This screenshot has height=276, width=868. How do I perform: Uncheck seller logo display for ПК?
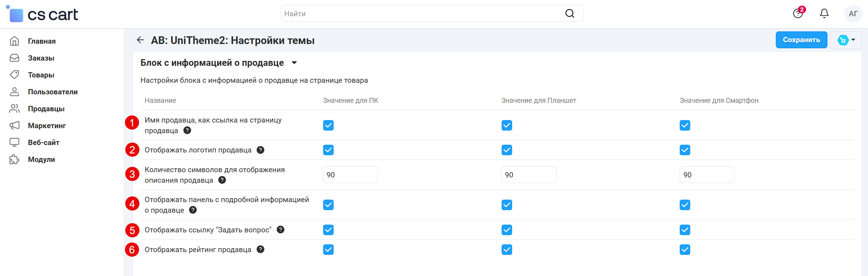coord(328,150)
